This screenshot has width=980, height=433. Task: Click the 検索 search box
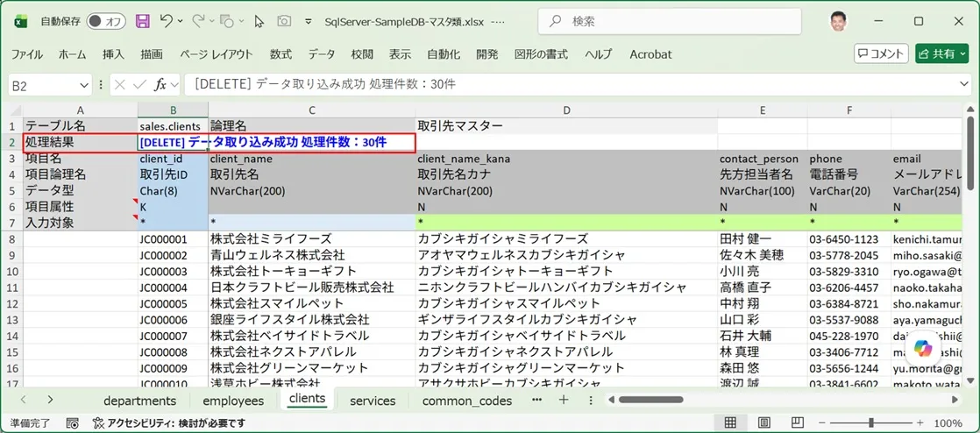[670, 21]
